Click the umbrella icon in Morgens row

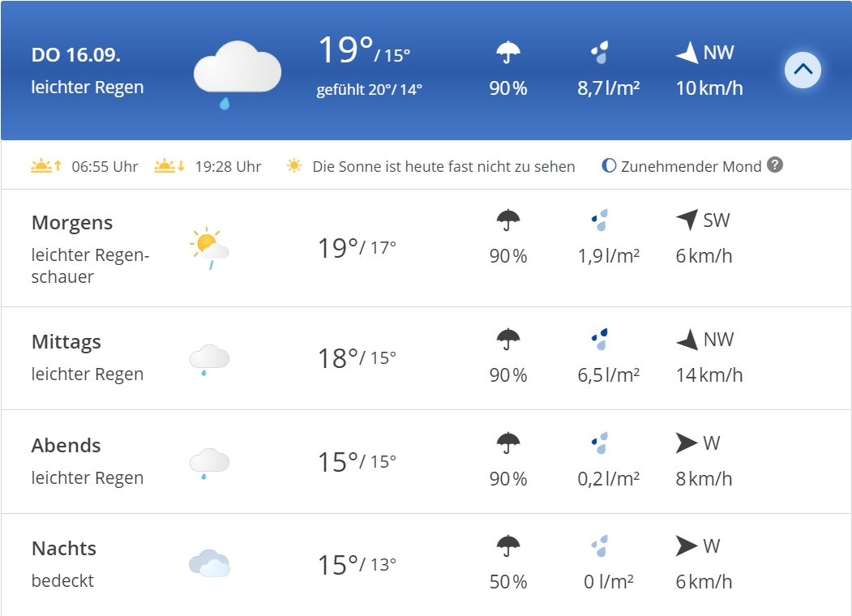click(508, 220)
